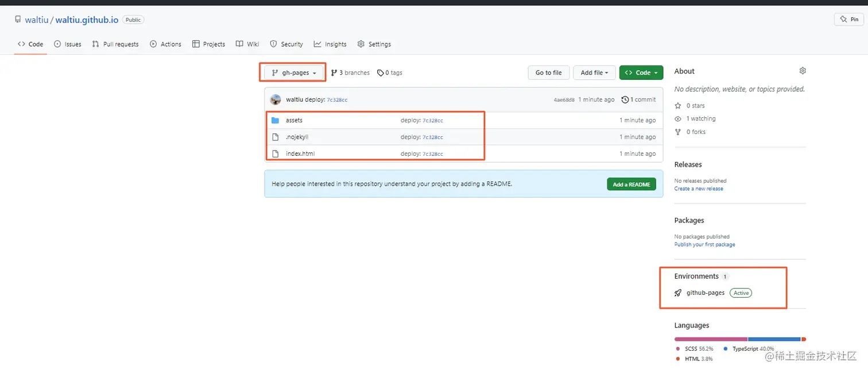
Task: Open the Releases heading link
Action: pyautogui.click(x=688, y=164)
